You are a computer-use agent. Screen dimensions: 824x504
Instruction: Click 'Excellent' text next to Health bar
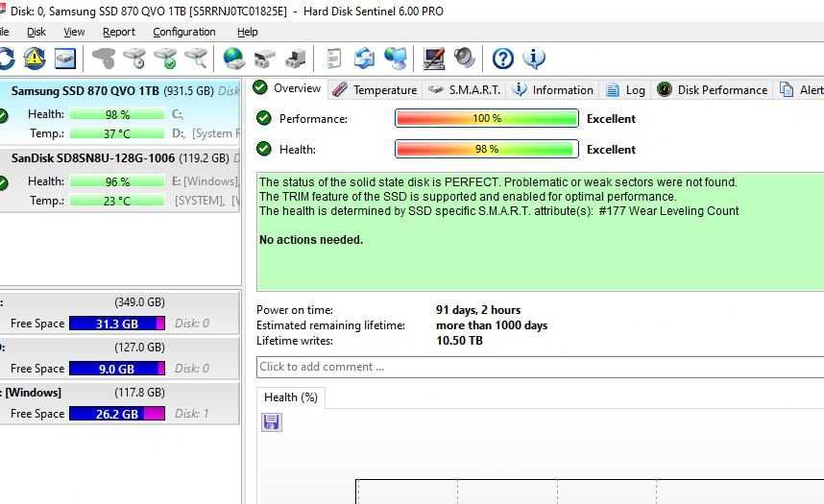pyautogui.click(x=611, y=149)
